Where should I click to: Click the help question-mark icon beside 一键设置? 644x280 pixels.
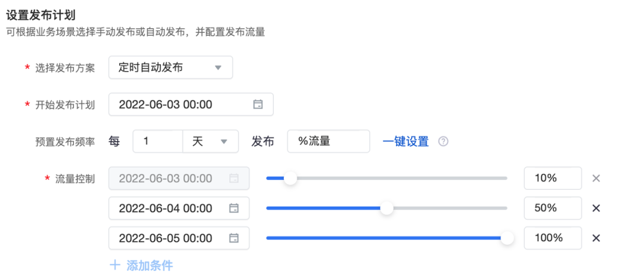click(x=443, y=141)
